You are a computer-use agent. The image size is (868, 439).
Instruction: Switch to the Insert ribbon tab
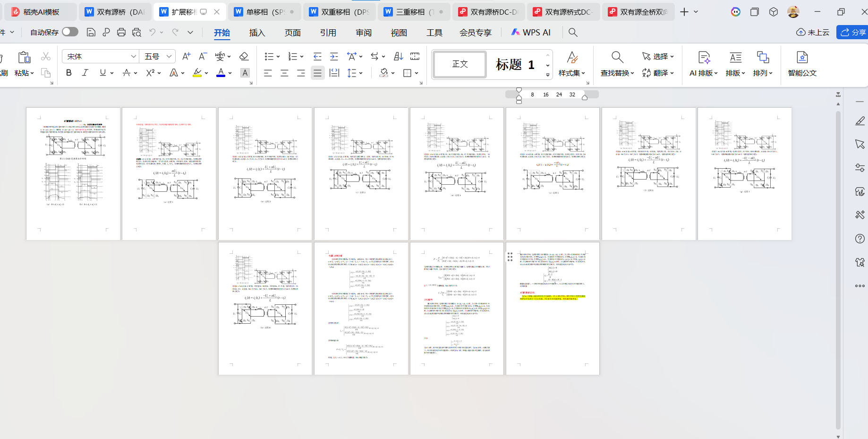[x=257, y=33]
